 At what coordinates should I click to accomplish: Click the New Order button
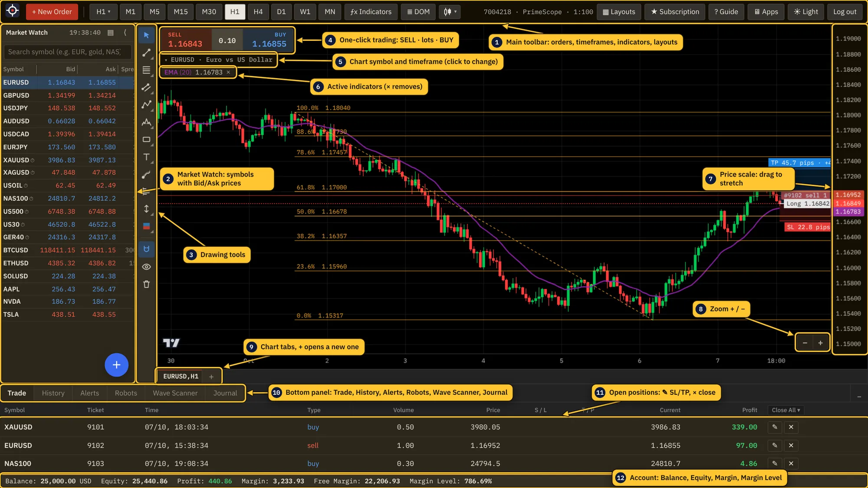52,12
